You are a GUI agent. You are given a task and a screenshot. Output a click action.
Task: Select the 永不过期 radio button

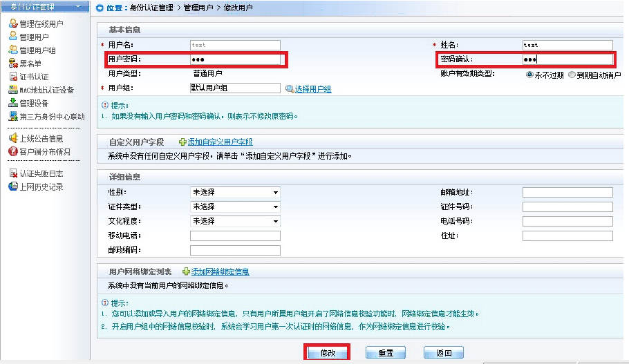point(529,75)
